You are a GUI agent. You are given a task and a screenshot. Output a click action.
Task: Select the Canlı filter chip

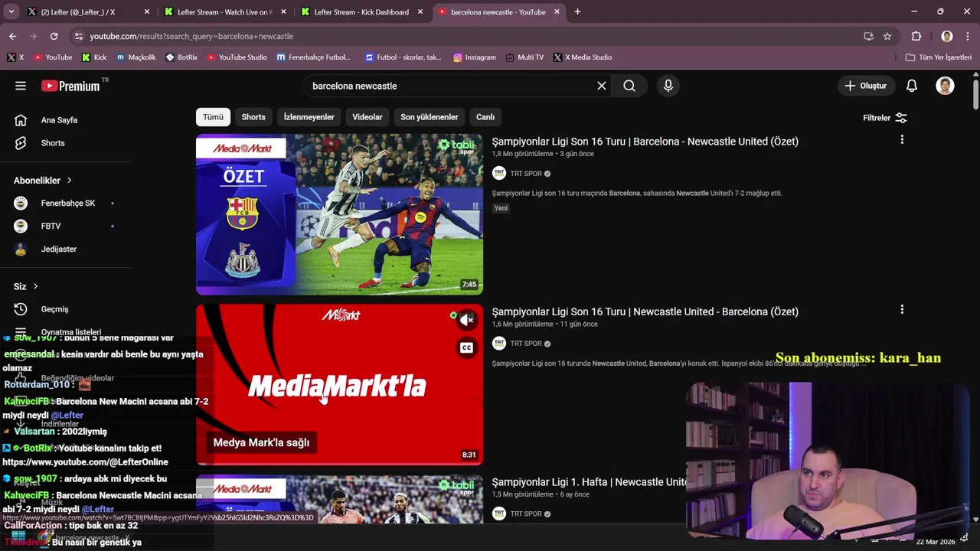coord(485,117)
